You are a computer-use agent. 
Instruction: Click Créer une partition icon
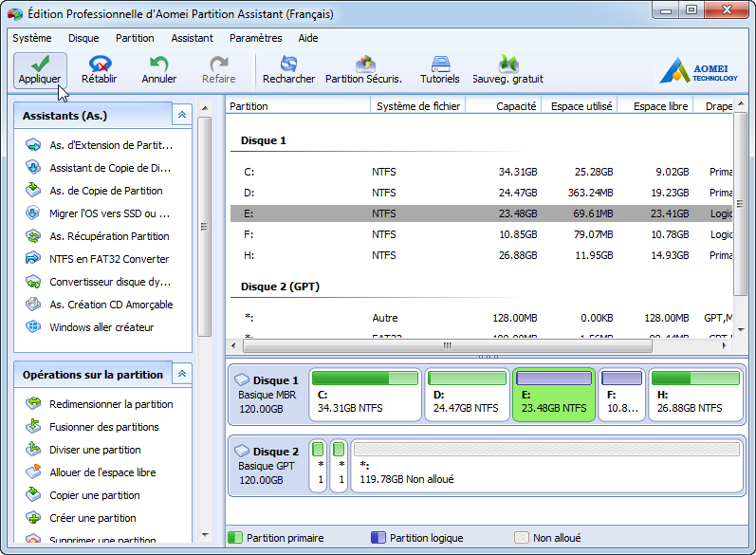(x=33, y=517)
